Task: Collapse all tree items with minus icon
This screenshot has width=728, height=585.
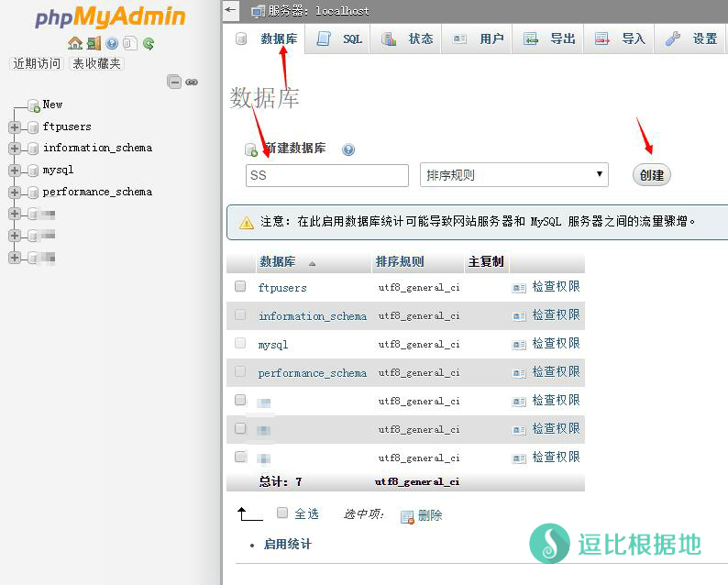Action: tap(174, 82)
